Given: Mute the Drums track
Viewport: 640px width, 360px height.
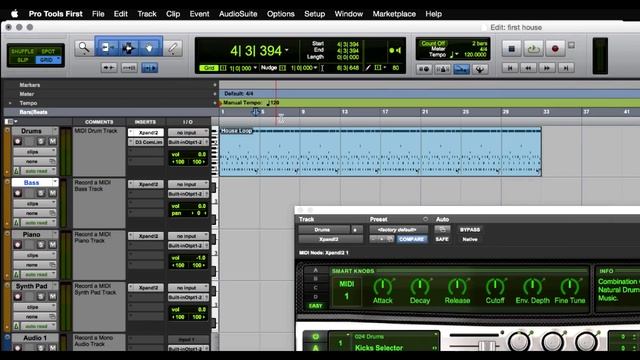Looking at the screenshot, I should (x=52, y=141).
